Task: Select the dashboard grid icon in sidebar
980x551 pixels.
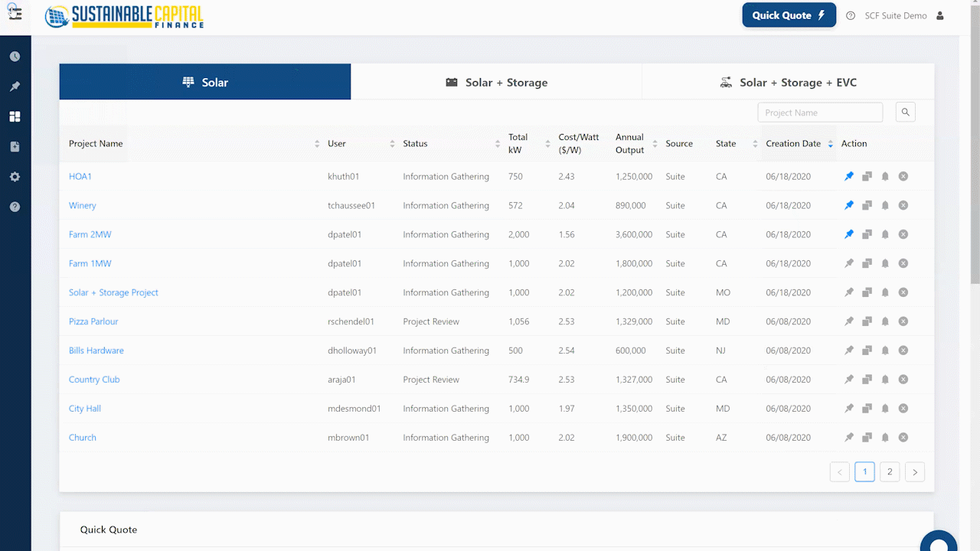Action: click(15, 116)
